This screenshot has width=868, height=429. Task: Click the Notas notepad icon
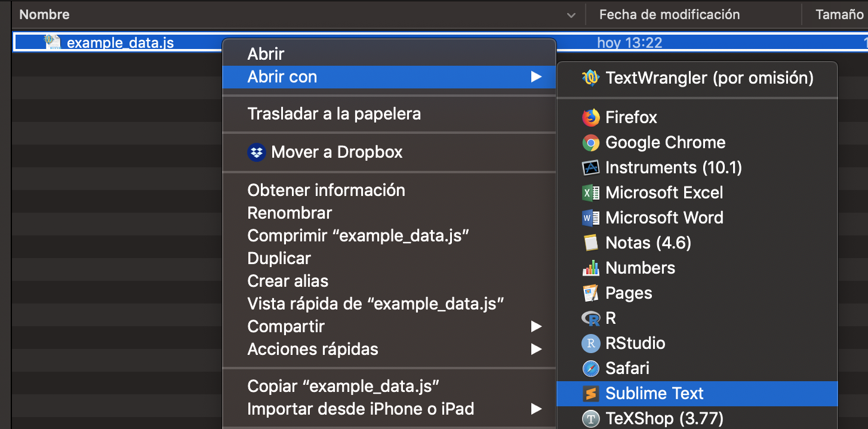(590, 243)
